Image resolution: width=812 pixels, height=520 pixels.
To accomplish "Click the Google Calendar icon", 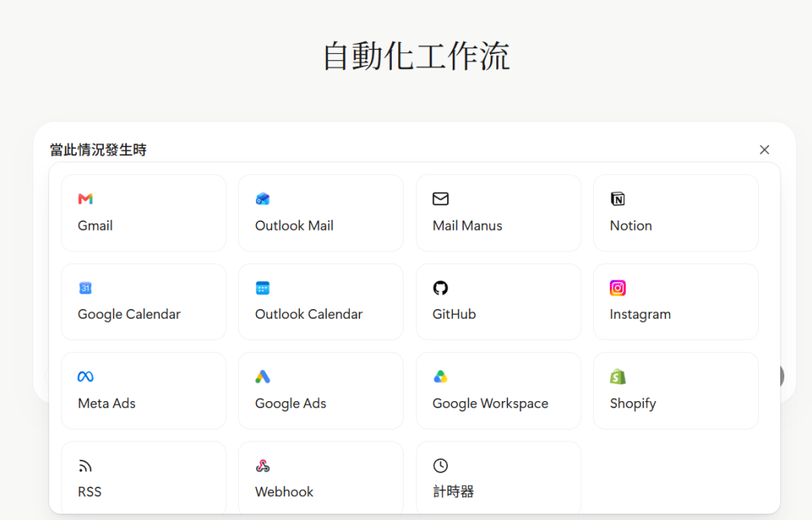I will click(86, 288).
